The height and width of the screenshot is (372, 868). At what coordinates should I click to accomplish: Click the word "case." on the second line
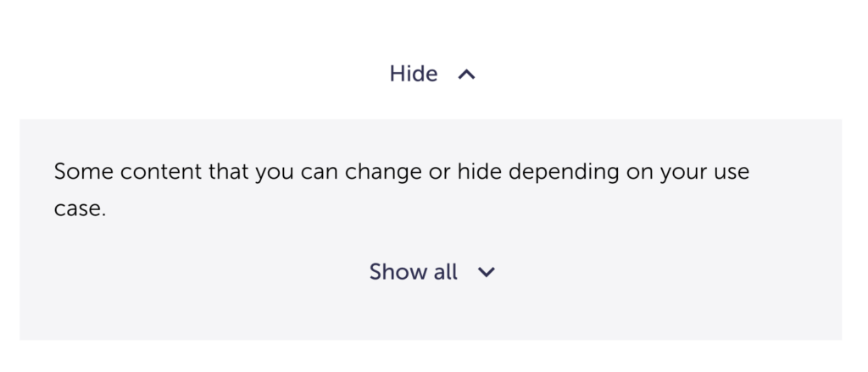[80, 209]
